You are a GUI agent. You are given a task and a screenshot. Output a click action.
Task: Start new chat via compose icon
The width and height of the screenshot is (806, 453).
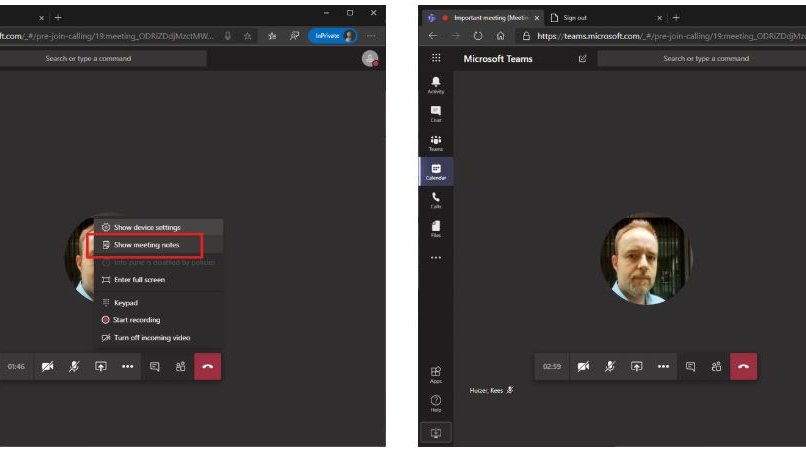click(582, 59)
